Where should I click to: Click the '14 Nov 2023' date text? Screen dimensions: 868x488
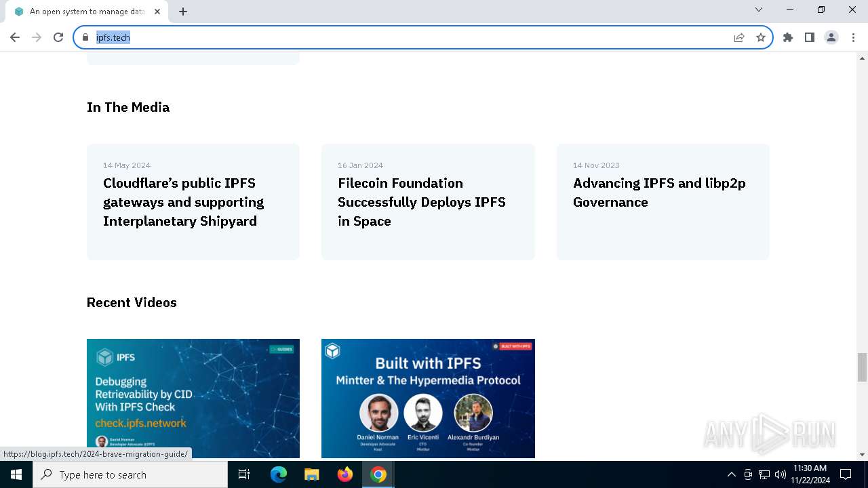point(596,165)
